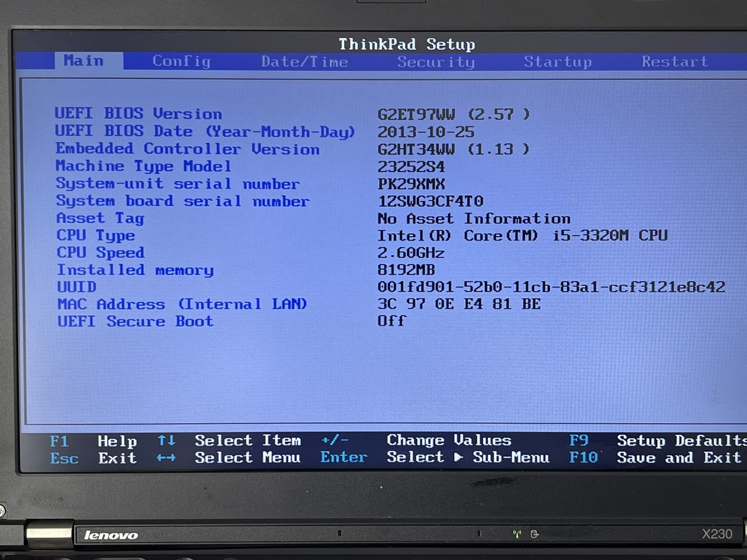Click the left-right arrows Select Menu hint
Screen dimensions: 747x560
click(x=229, y=458)
